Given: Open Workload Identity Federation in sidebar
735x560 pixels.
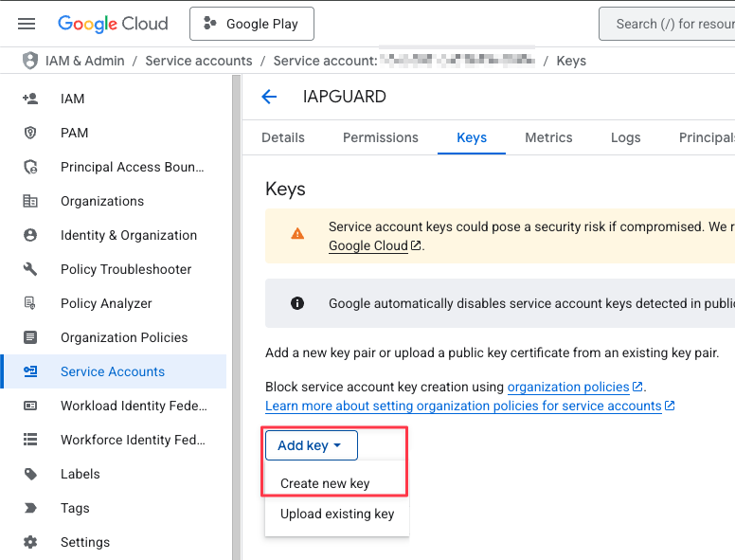Looking at the screenshot, I should click(133, 406).
